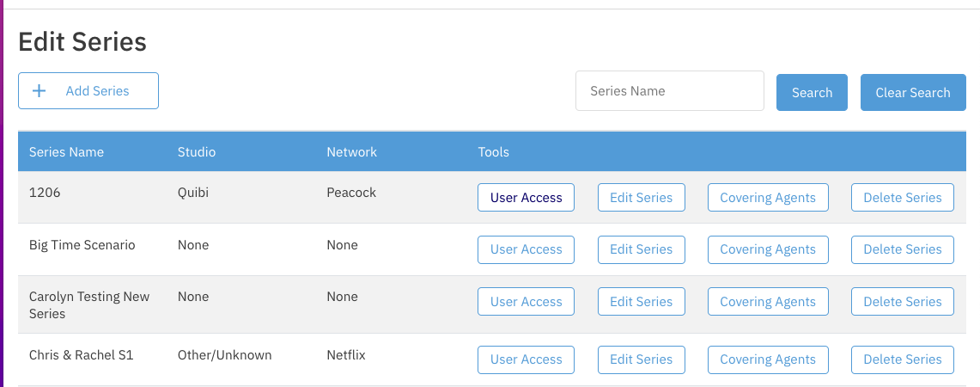980x387 pixels.
Task: Delete Carolyn Testing New Series
Action: (x=902, y=302)
